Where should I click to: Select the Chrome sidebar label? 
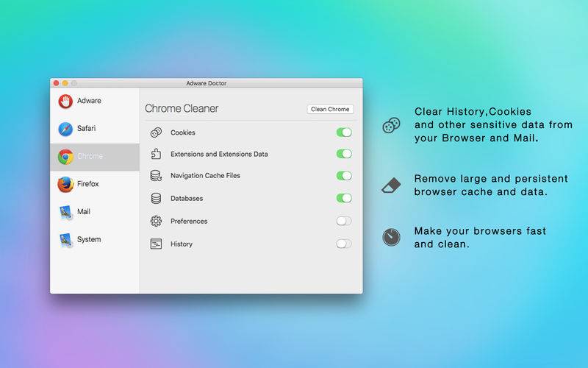[x=90, y=156]
